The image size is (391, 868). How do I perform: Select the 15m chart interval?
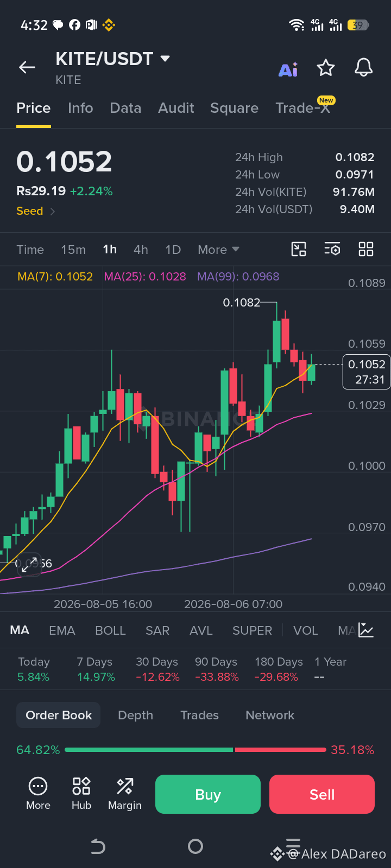(73, 250)
